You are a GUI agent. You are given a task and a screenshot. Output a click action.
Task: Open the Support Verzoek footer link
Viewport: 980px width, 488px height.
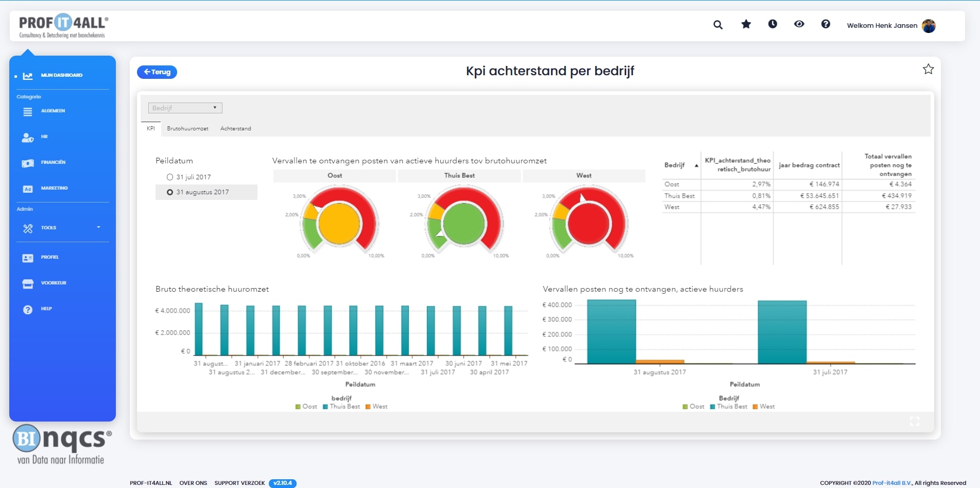coord(239,483)
